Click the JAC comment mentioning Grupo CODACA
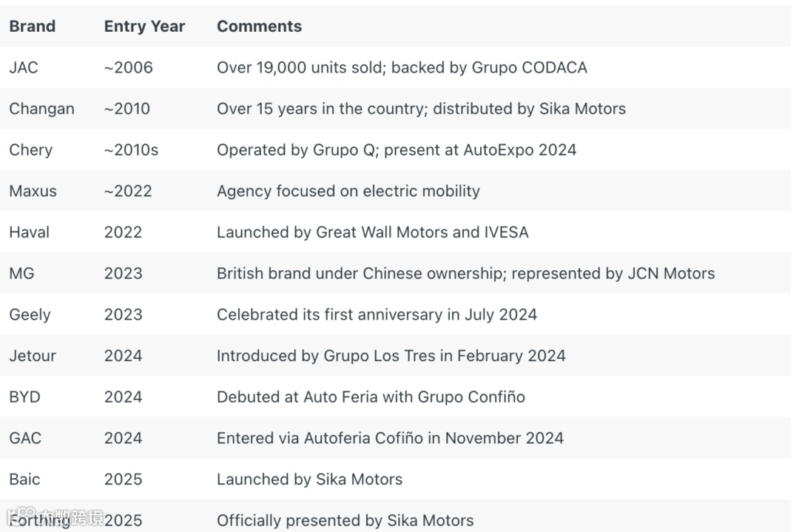The width and height of the screenshot is (799, 532). [x=402, y=68]
